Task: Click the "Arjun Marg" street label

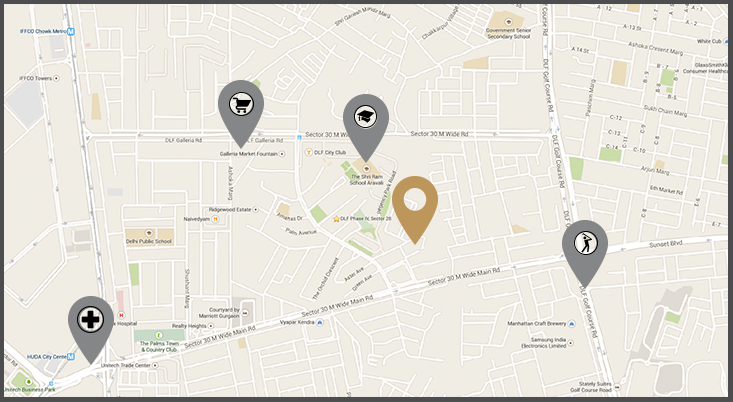Action: [655, 171]
